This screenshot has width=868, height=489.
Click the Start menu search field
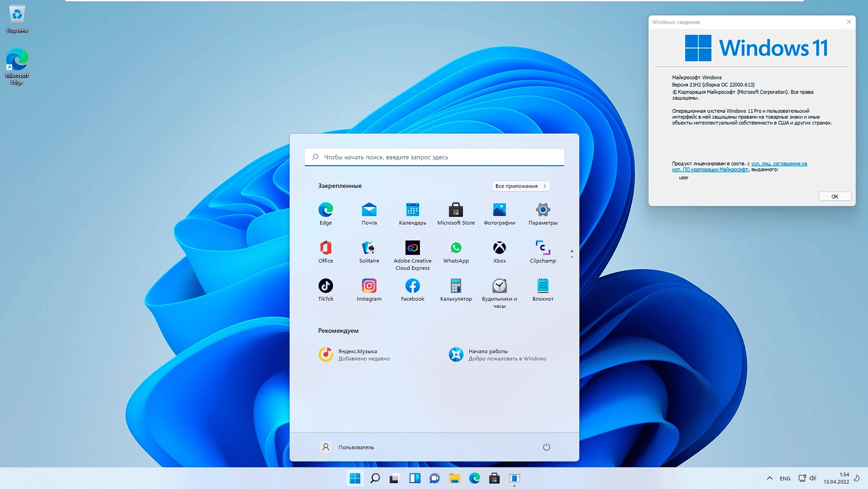pos(435,157)
